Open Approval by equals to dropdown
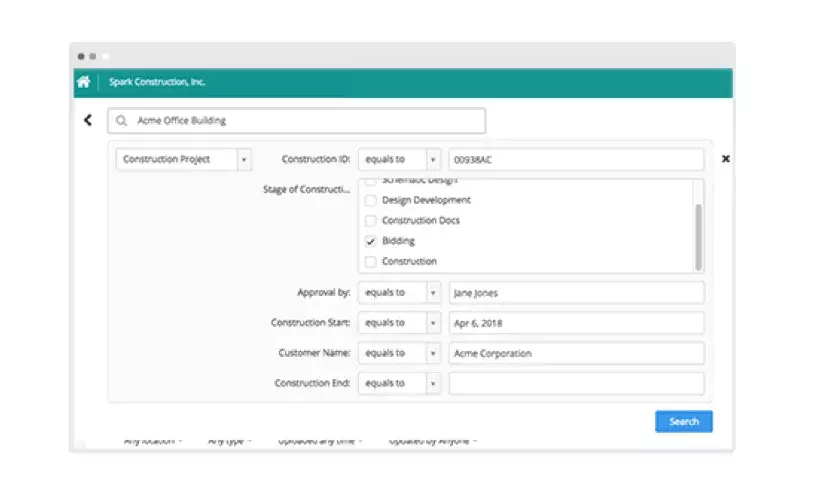832x500 pixels. pyautogui.click(x=400, y=292)
